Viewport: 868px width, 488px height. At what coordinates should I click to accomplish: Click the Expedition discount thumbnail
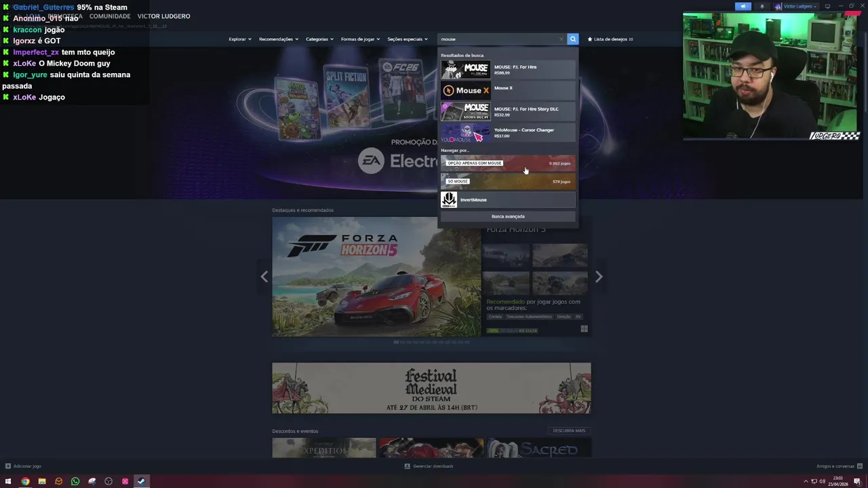coord(324,448)
